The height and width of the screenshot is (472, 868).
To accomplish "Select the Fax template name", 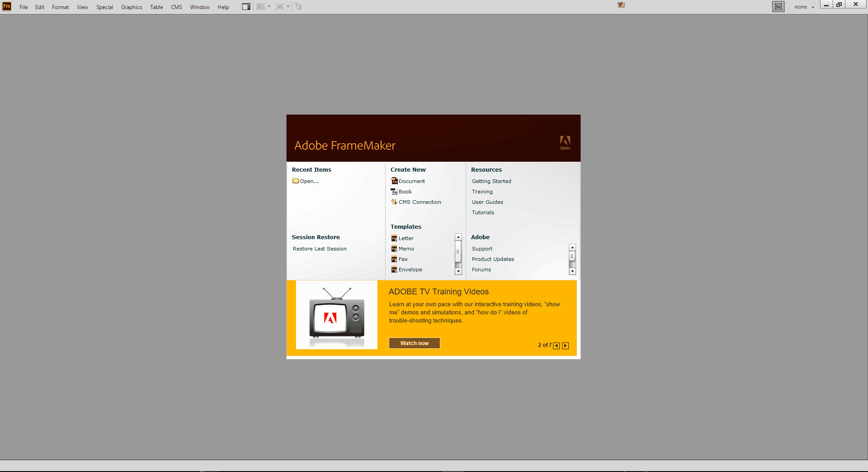I will click(403, 259).
